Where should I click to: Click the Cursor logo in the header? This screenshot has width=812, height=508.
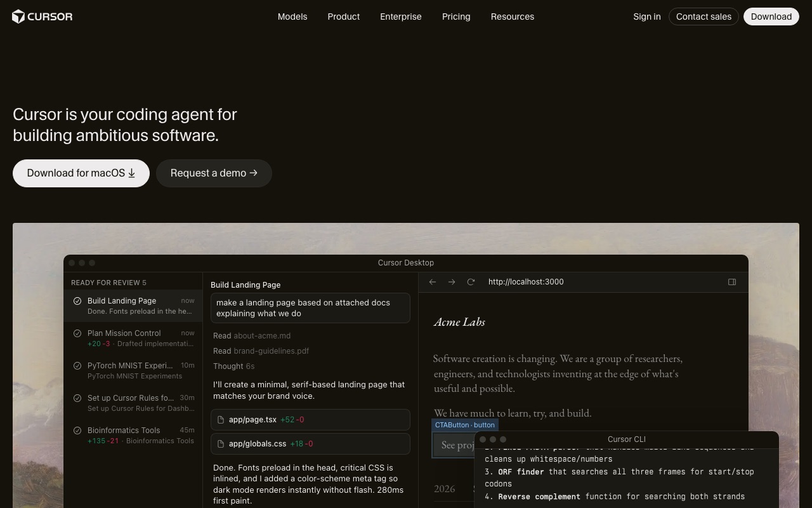pyautogui.click(x=43, y=17)
